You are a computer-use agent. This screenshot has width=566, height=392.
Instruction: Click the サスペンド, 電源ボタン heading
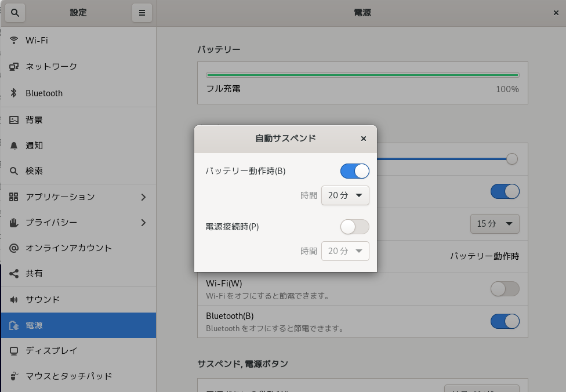point(242,364)
